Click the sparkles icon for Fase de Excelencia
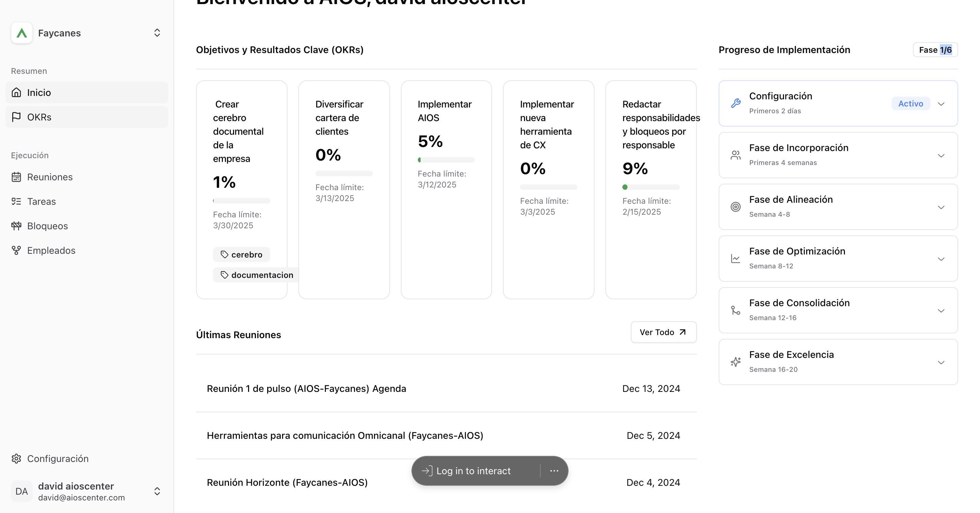Screen dimensions: 980x513 click(x=736, y=362)
